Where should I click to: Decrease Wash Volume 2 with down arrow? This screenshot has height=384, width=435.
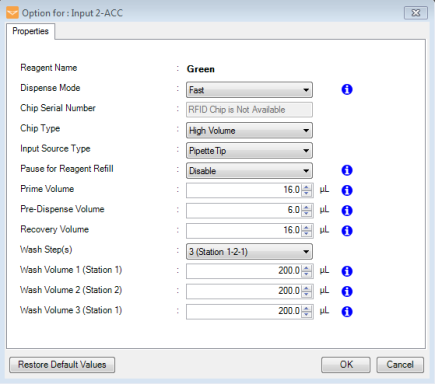307,295
